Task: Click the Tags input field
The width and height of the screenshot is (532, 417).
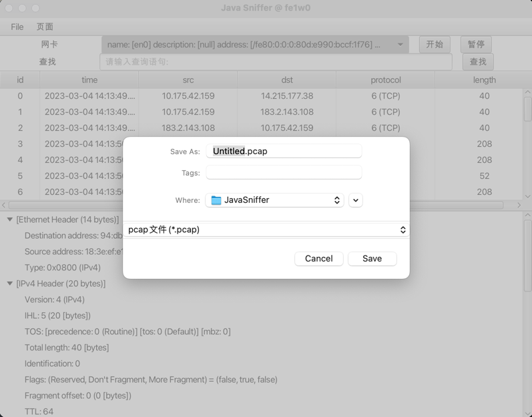Action: coord(284,172)
